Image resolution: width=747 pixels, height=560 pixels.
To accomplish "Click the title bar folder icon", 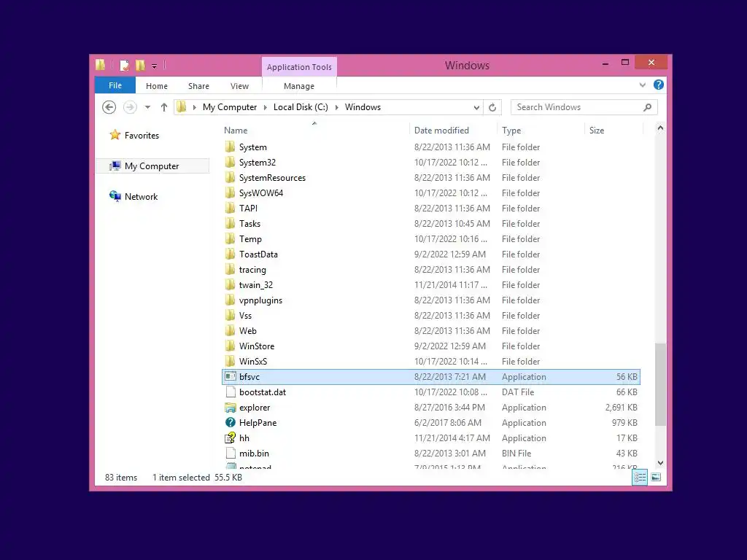I will point(100,65).
